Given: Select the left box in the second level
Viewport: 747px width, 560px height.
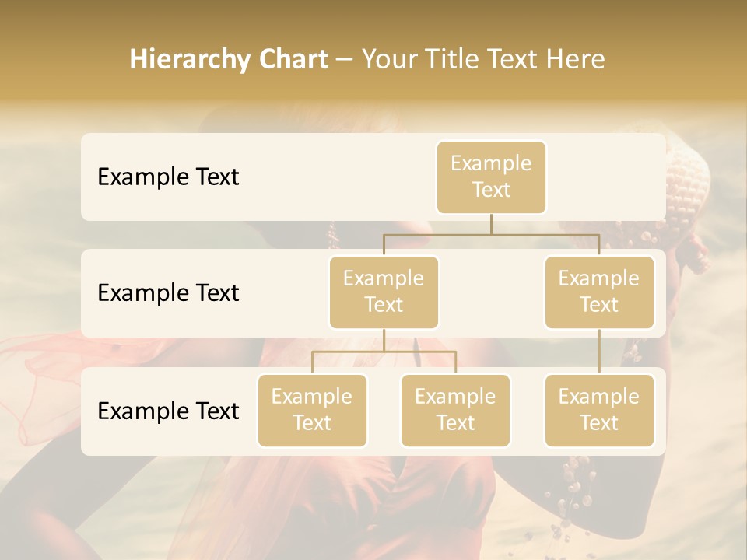Looking at the screenshot, I should 384,292.
